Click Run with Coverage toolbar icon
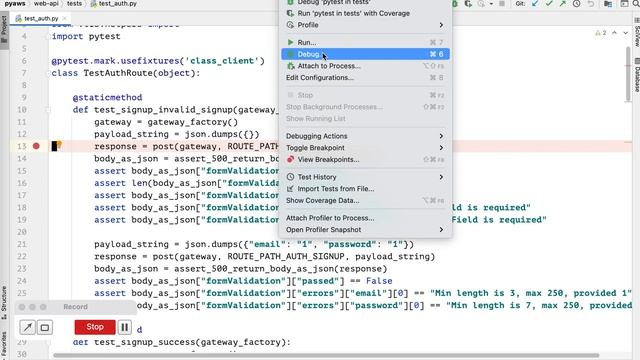 [x=468, y=4]
